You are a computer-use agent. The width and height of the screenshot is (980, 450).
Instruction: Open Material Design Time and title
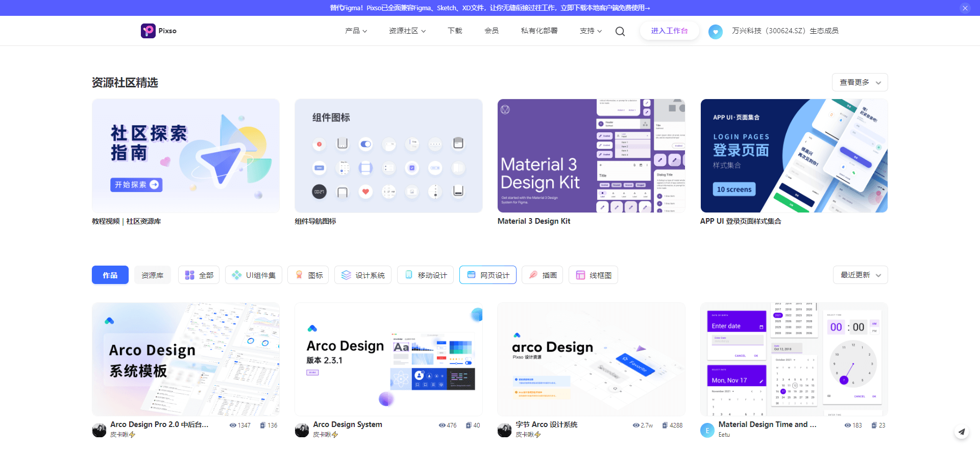tap(767, 424)
